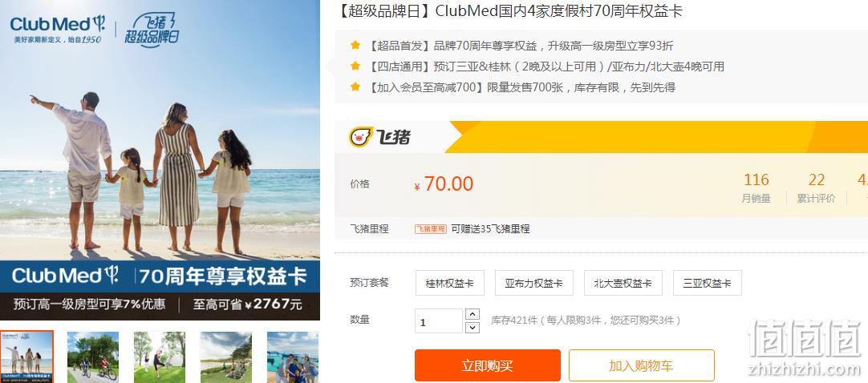868x383 pixels.
Task: Click the third star bullet before 加入会员
Action: [355, 87]
